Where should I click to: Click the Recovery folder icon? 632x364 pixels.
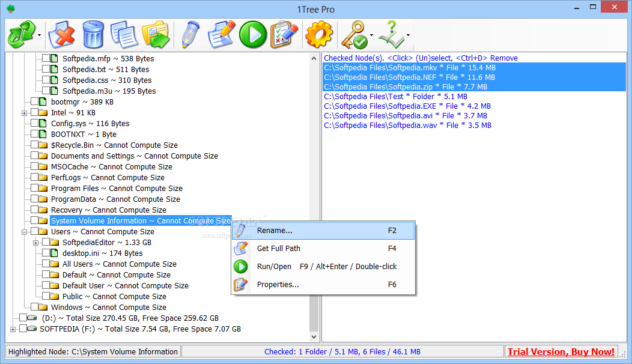(43, 210)
